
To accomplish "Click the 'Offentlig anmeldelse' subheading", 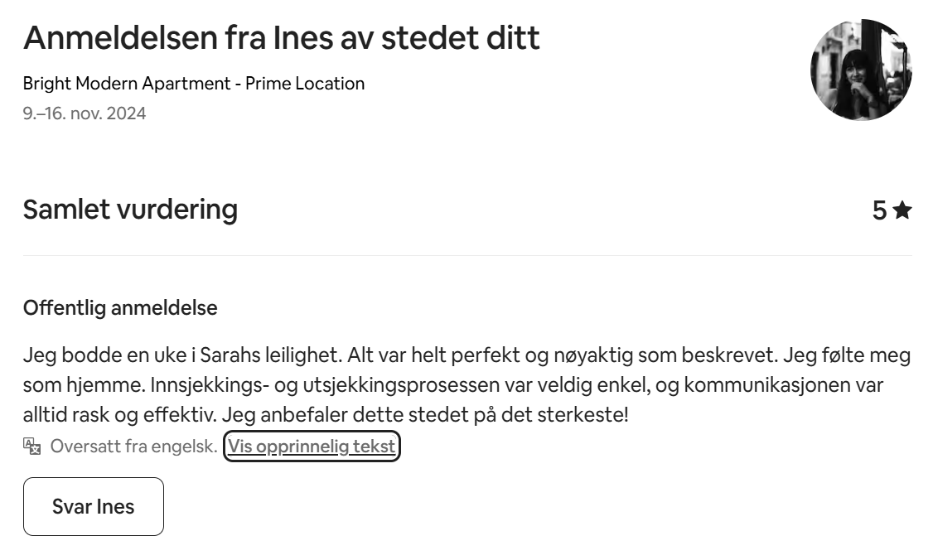I will (120, 308).
